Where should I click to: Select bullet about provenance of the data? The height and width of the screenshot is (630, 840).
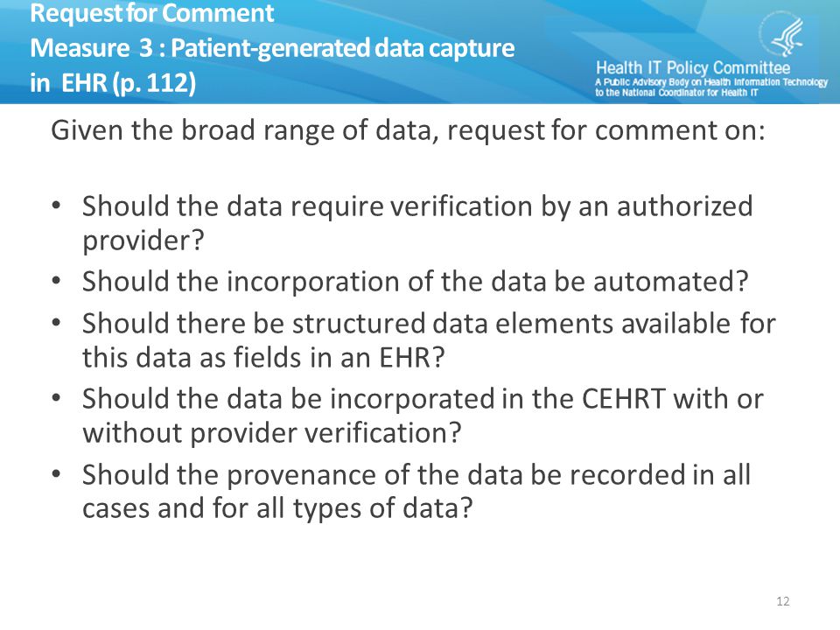416,491
